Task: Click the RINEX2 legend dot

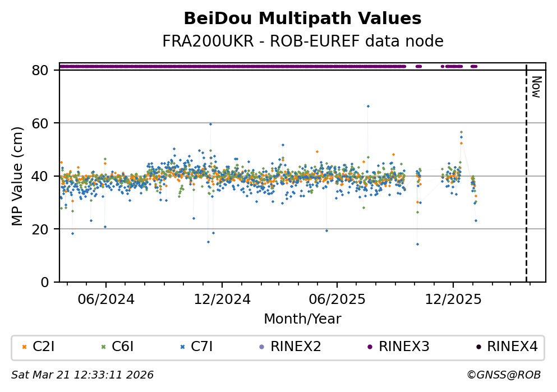Action: [261, 347]
